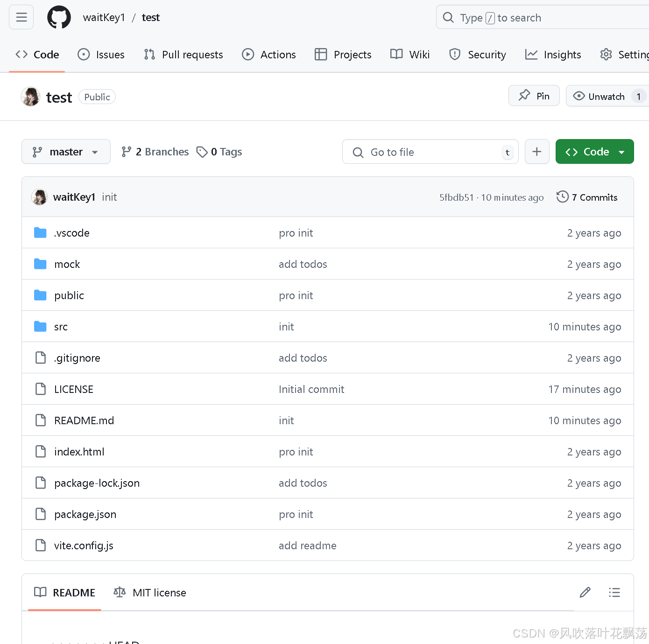Go to the Actions tab
This screenshot has height=644, width=649.
(x=269, y=55)
